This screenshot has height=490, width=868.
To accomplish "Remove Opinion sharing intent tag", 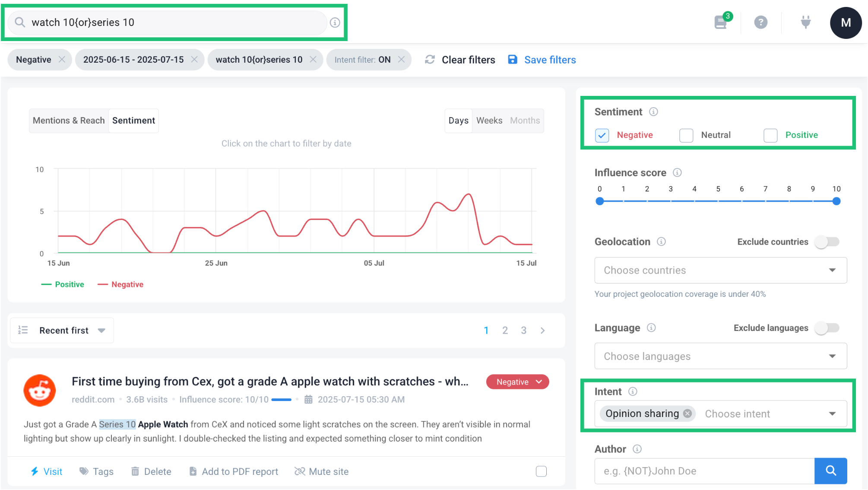I will tap(687, 414).
